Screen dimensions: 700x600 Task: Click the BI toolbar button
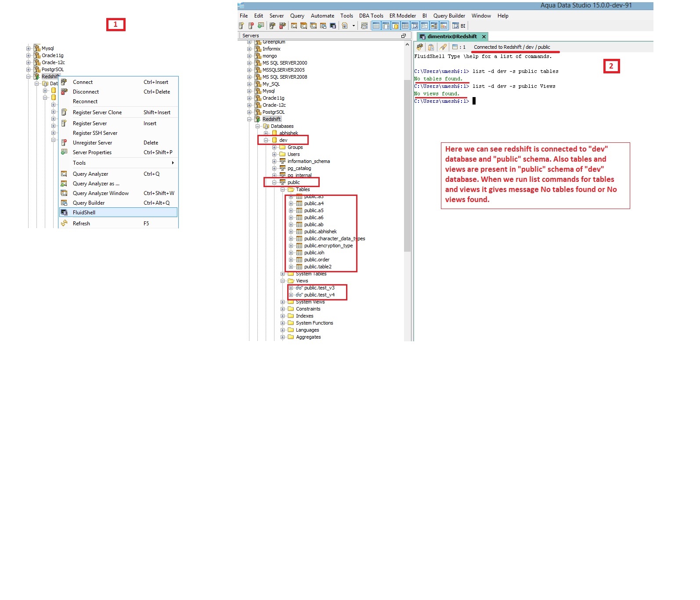coord(459,26)
